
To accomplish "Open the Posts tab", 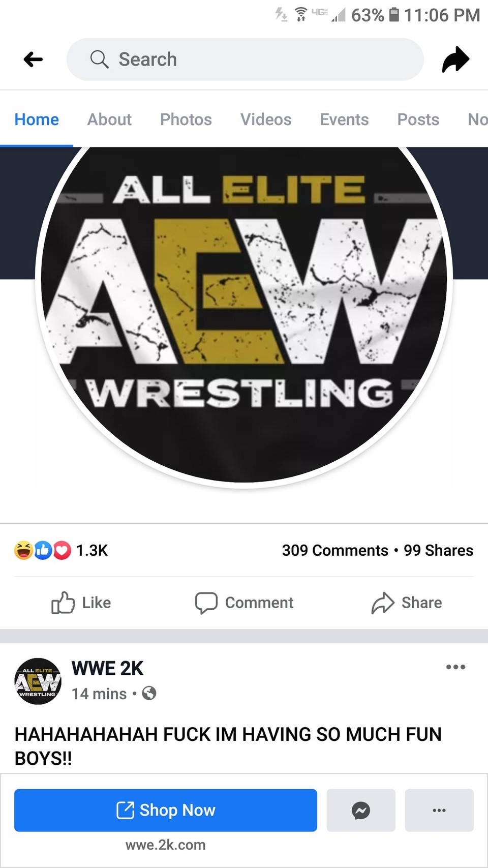I will click(x=418, y=119).
